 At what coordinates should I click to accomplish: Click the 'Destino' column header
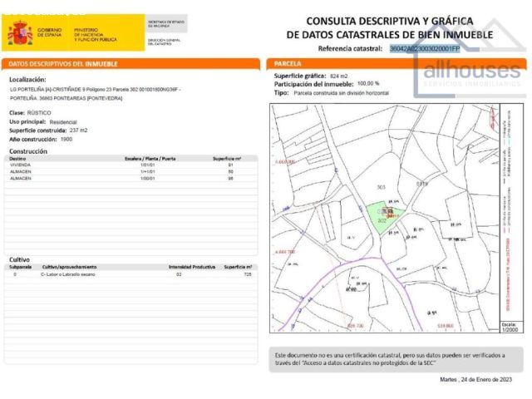[x=17, y=159]
